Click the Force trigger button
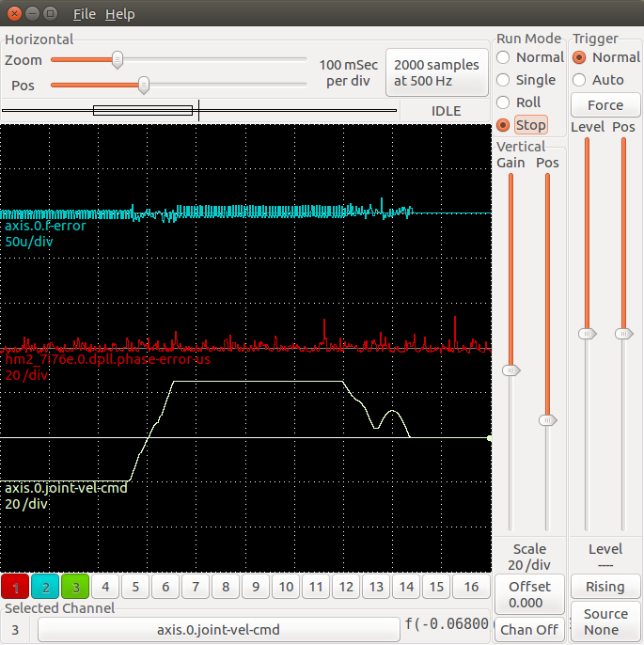 tap(605, 105)
